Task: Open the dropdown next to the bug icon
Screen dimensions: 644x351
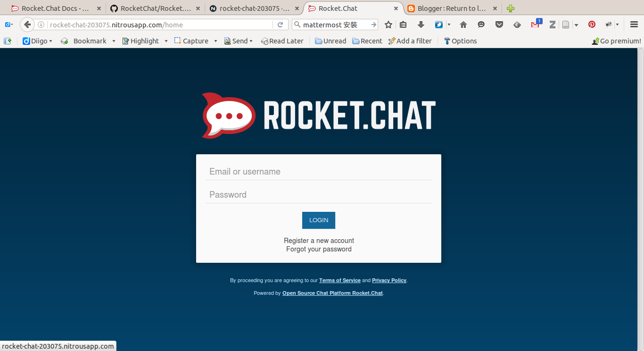Action: (x=617, y=25)
